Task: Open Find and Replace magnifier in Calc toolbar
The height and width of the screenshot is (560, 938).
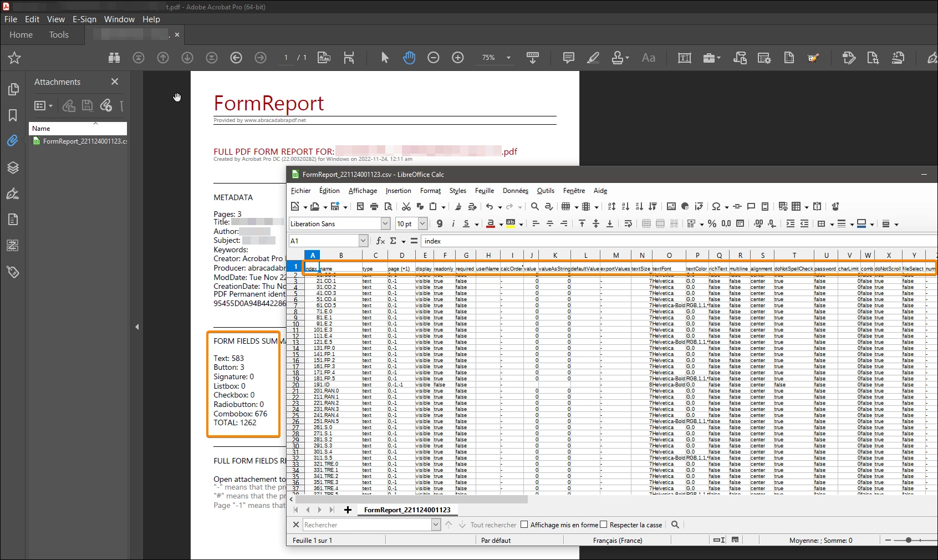Action: click(535, 206)
